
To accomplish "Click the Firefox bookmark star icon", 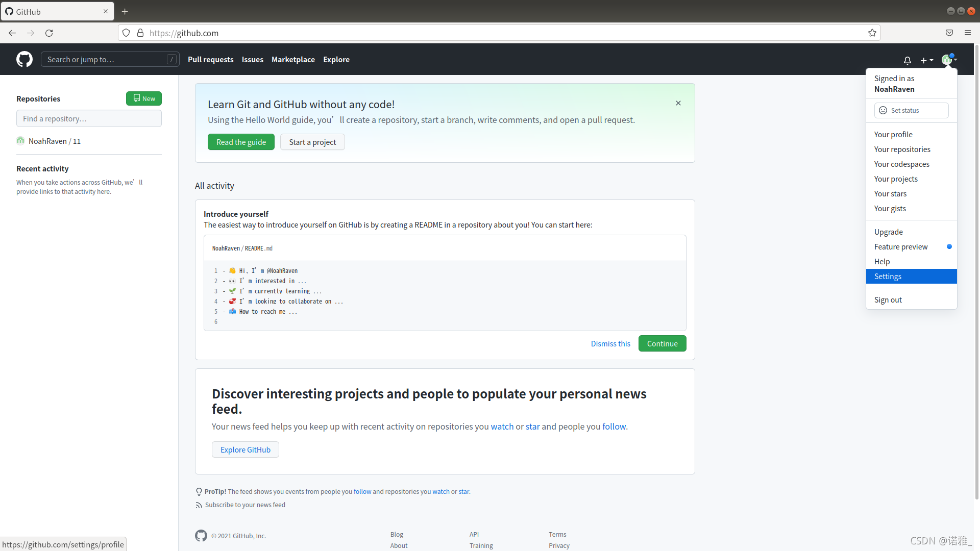I will (872, 33).
